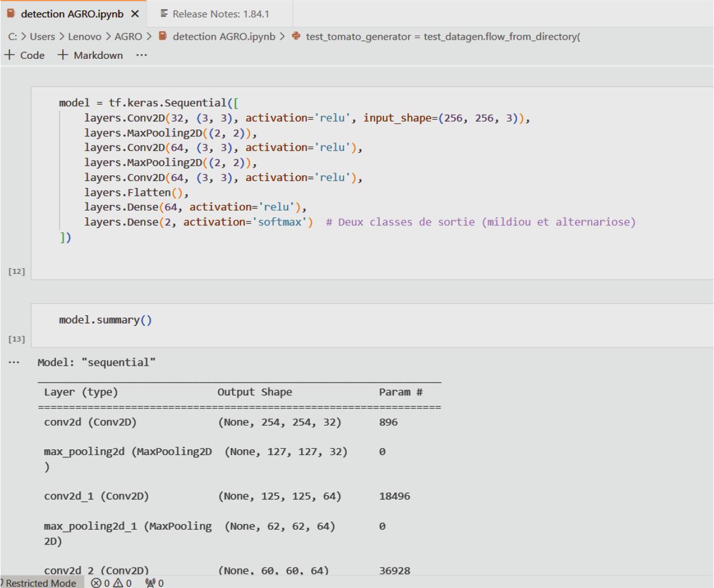Add a new Markdown cell
The width and height of the screenshot is (714, 588).
(91, 55)
